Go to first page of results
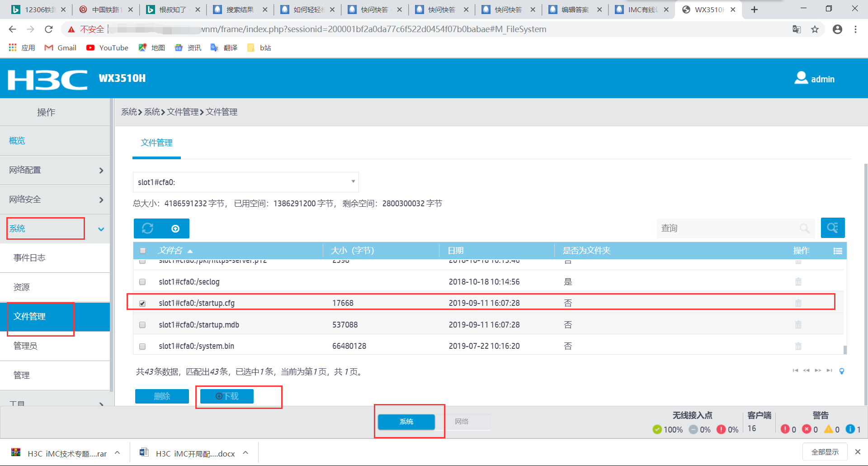The width and height of the screenshot is (868, 466). [795, 371]
